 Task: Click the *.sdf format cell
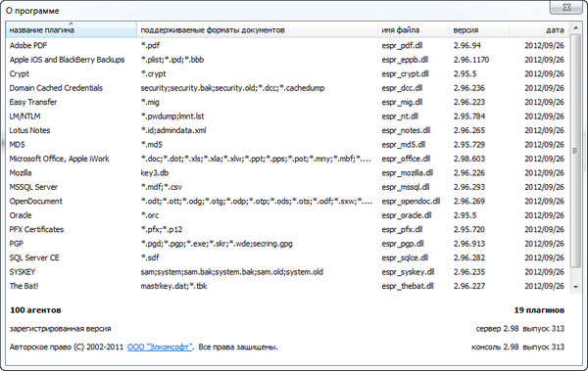pyautogui.click(x=150, y=257)
